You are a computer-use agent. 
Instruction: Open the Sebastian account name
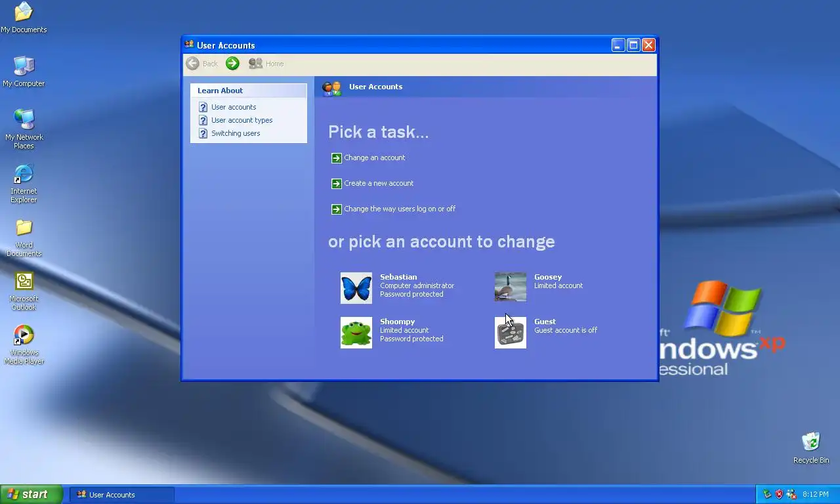click(x=398, y=277)
